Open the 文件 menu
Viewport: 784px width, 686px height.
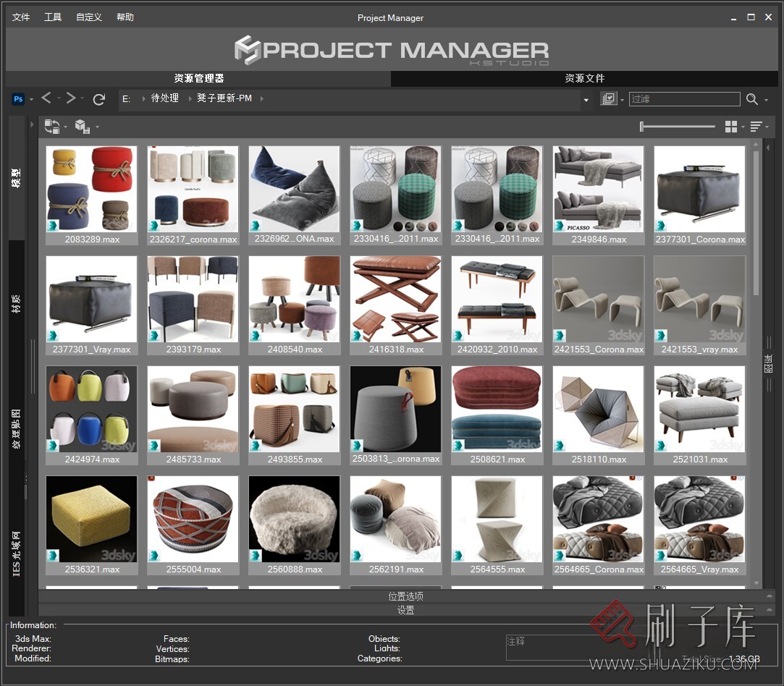pos(21,17)
